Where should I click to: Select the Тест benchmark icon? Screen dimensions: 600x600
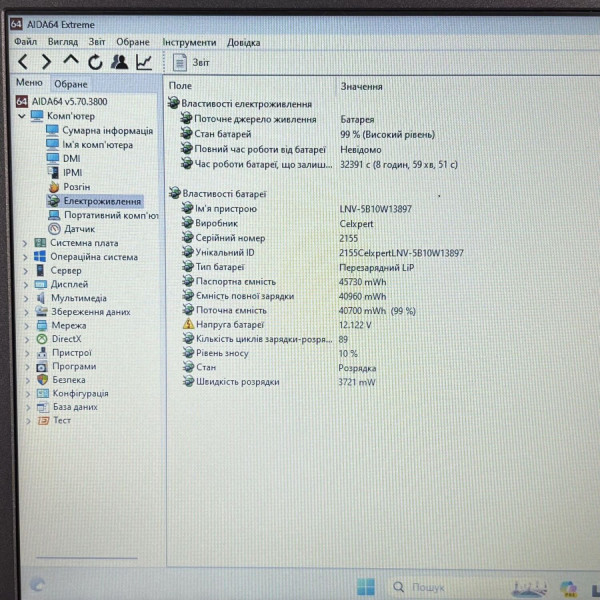point(43,421)
